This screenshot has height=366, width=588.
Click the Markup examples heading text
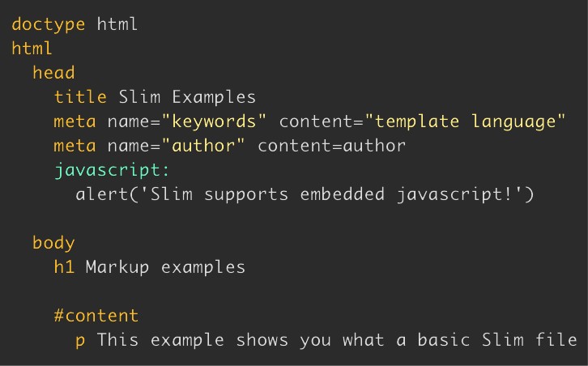165,268
